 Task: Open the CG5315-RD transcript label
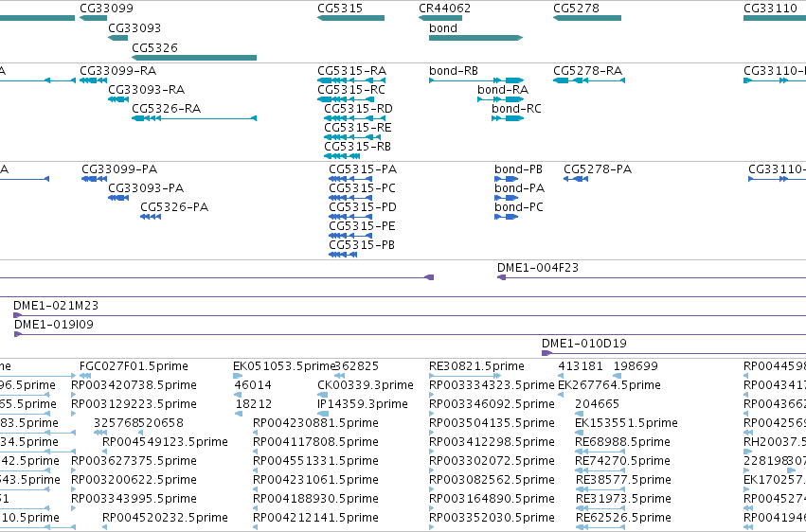point(358,108)
